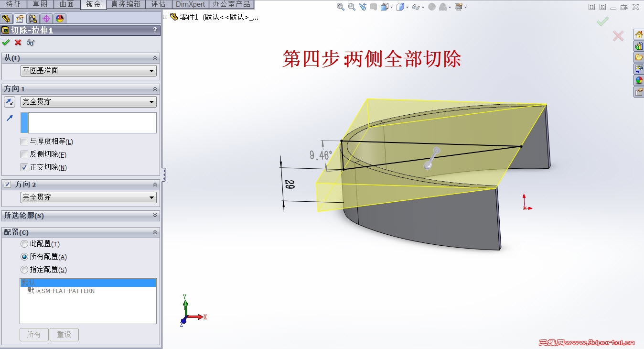Open 方向 1 完全贯穿 end condition dropdown

coord(88,102)
